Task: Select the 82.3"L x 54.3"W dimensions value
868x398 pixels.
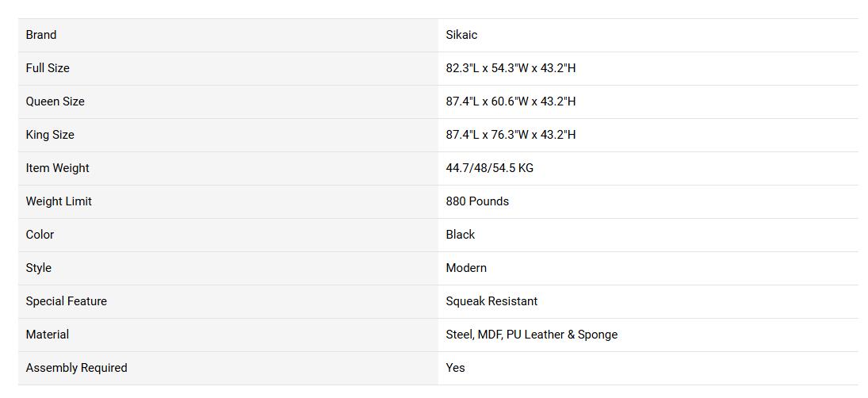Action: point(510,68)
